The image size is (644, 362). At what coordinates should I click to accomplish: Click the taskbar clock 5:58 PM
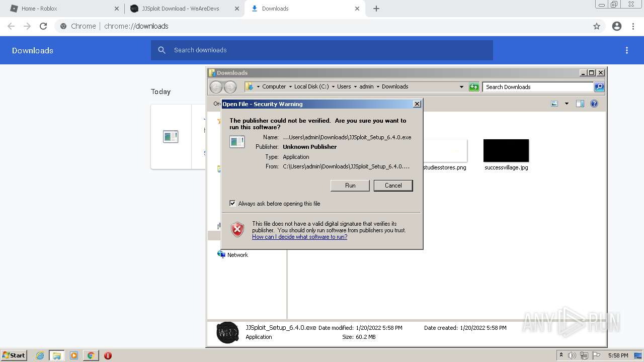tap(618, 355)
